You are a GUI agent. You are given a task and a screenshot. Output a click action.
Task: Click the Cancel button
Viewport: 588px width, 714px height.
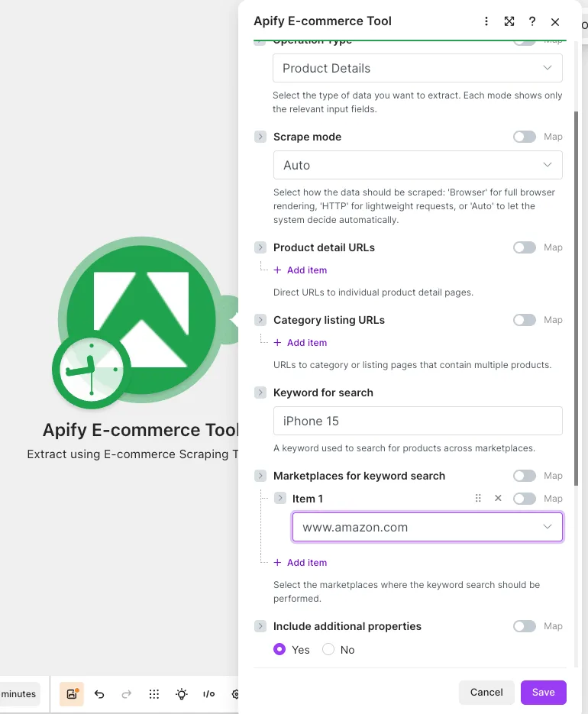click(486, 692)
